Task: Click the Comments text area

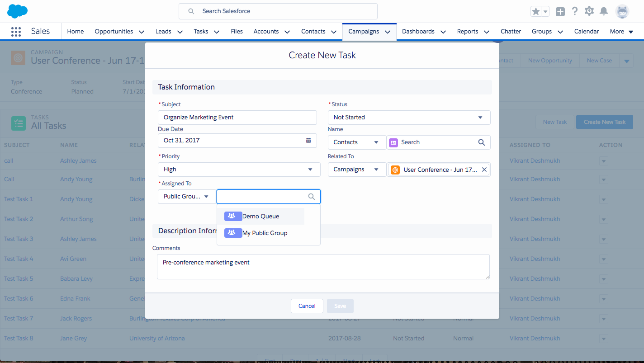Action: point(323,267)
